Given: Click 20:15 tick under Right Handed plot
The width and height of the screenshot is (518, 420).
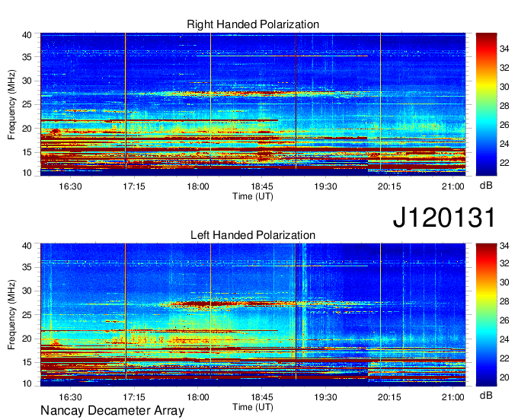Looking at the screenshot, I should pos(389,186).
